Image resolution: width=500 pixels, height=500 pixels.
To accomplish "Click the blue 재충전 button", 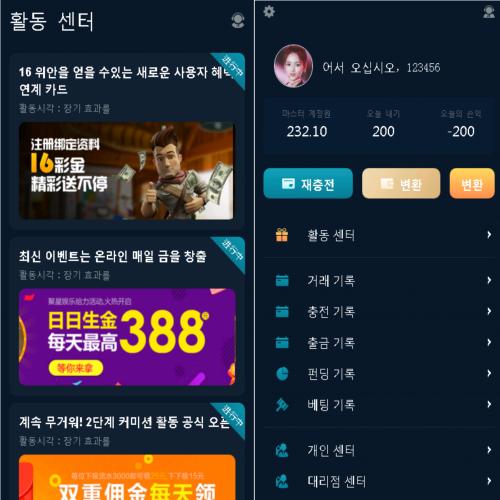I will click(x=308, y=183).
